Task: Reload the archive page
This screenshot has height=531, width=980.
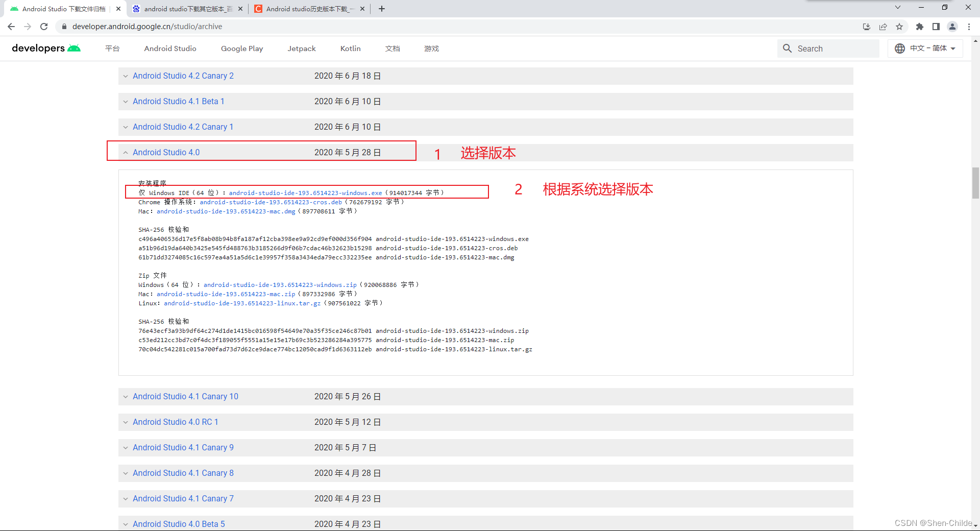Action: click(x=44, y=27)
